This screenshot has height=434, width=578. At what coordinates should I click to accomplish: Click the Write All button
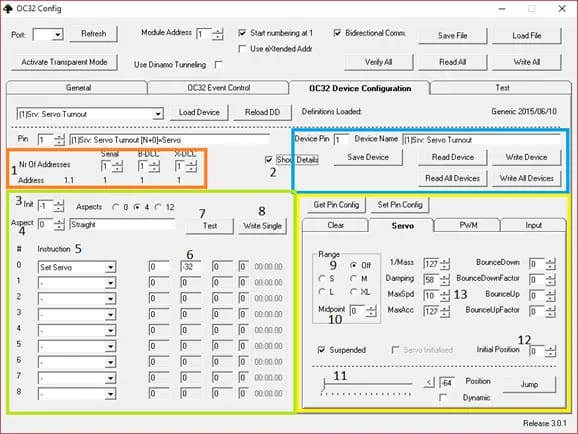(526, 62)
